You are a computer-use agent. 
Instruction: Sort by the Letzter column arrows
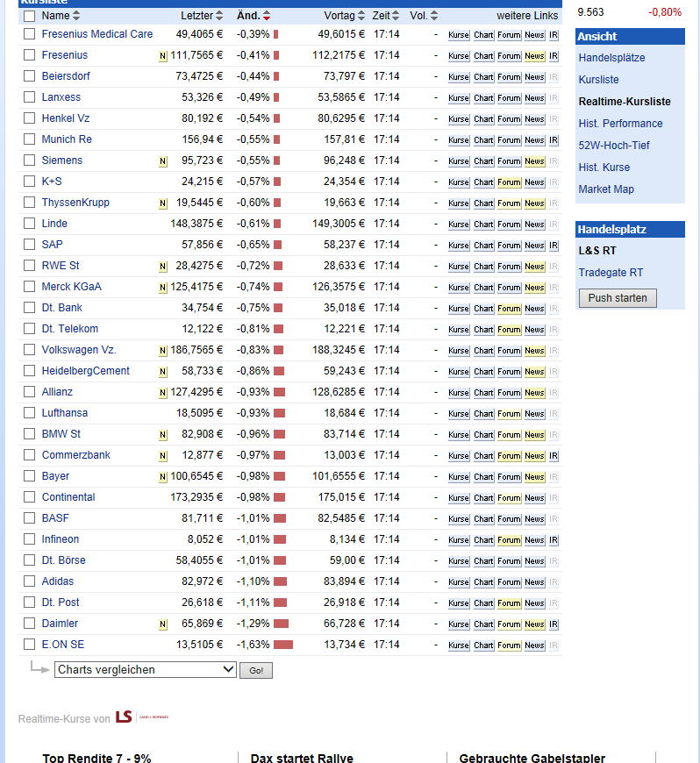[219, 16]
